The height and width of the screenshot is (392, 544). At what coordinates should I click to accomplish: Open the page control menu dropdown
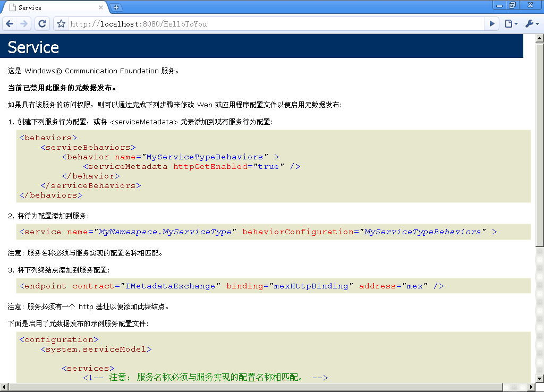(x=511, y=24)
